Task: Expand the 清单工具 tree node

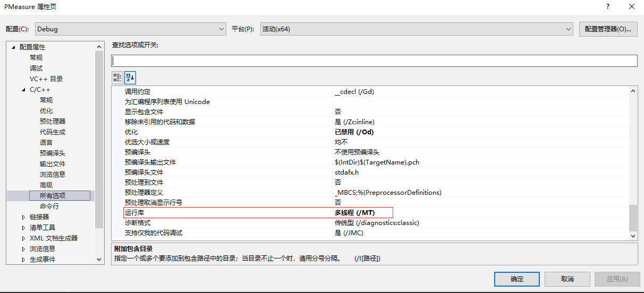Action: 23,228
